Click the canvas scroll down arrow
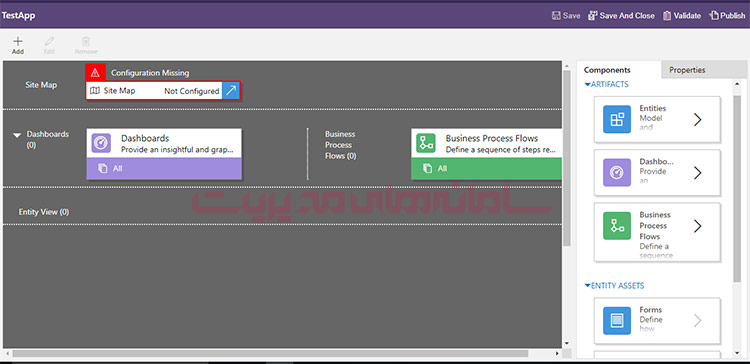This screenshot has height=364, width=750. [x=567, y=343]
